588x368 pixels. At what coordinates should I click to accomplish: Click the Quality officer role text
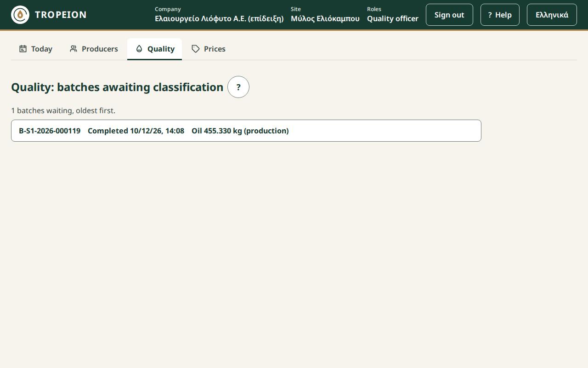393,19
